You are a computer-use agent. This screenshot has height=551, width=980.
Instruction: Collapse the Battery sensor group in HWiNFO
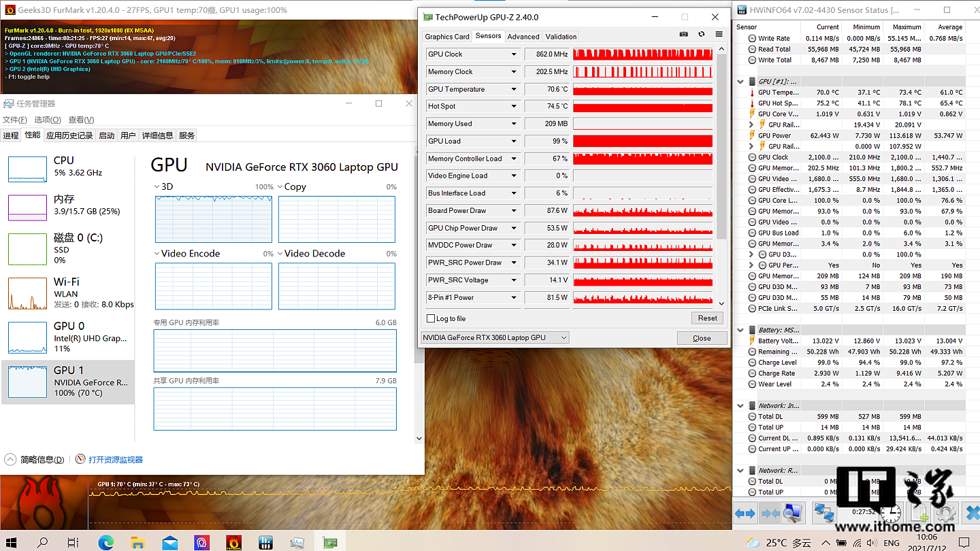(740, 330)
